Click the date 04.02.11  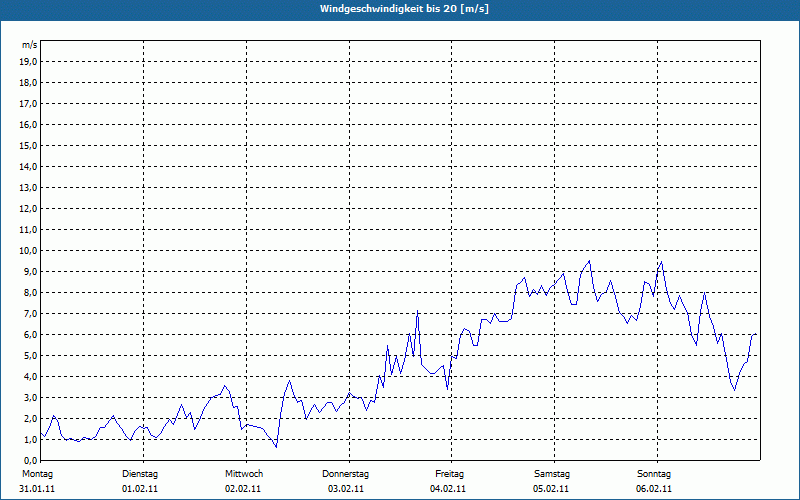[448, 489]
